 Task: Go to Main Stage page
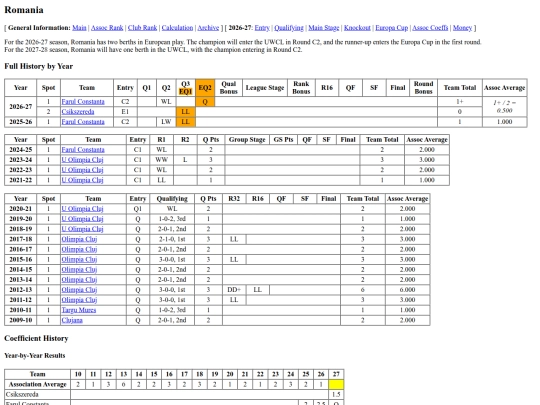[324, 28]
